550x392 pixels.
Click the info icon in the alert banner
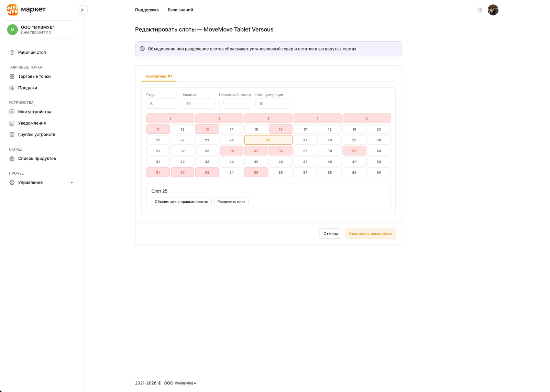pyautogui.click(x=142, y=49)
